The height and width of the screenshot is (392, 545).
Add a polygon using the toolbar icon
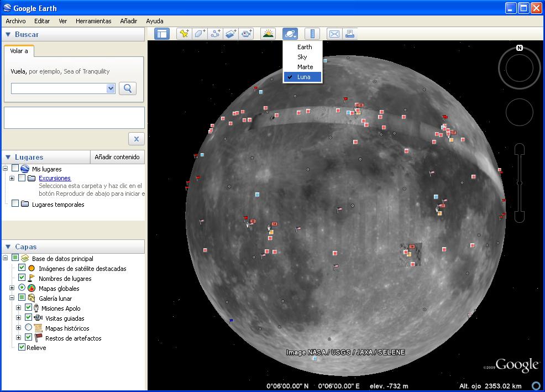tap(200, 34)
